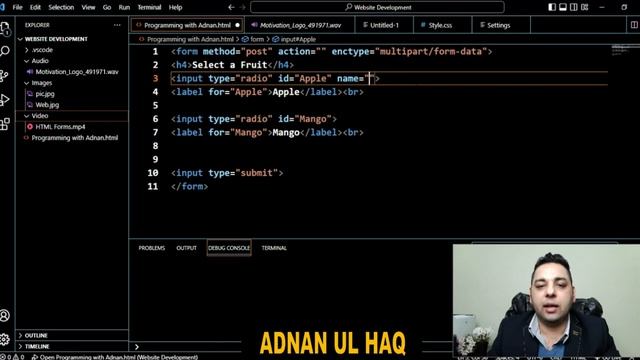This screenshot has height=360, width=640.
Task: Click the status bar Open Programming with Adnan.html item
Action: pyautogui.click(x=115, y=357)
